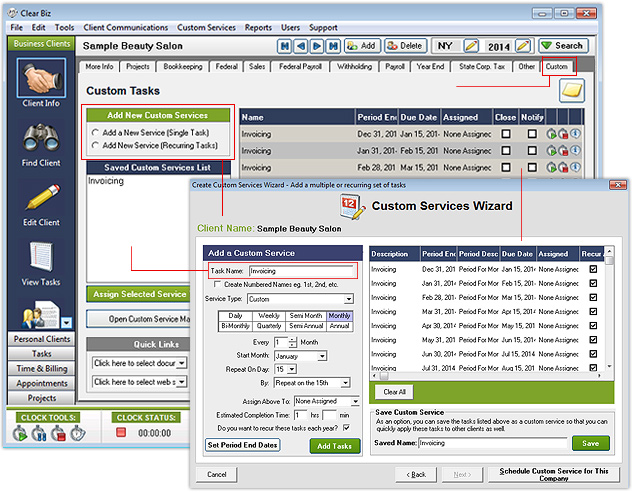The image size is (635, 492).
Task: Select Add New Service (Recurring Tasks)
Action: click(x=95, y=145)
